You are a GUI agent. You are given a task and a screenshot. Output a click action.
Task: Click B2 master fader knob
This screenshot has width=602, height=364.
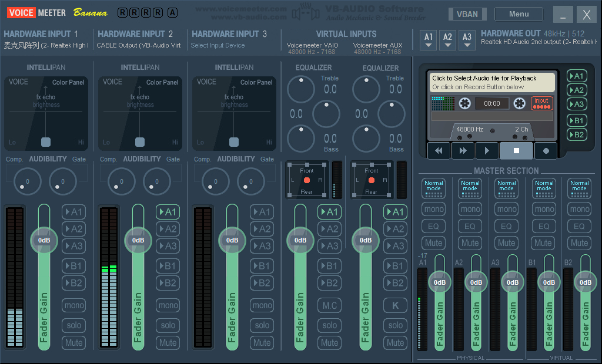coord(585,282)
